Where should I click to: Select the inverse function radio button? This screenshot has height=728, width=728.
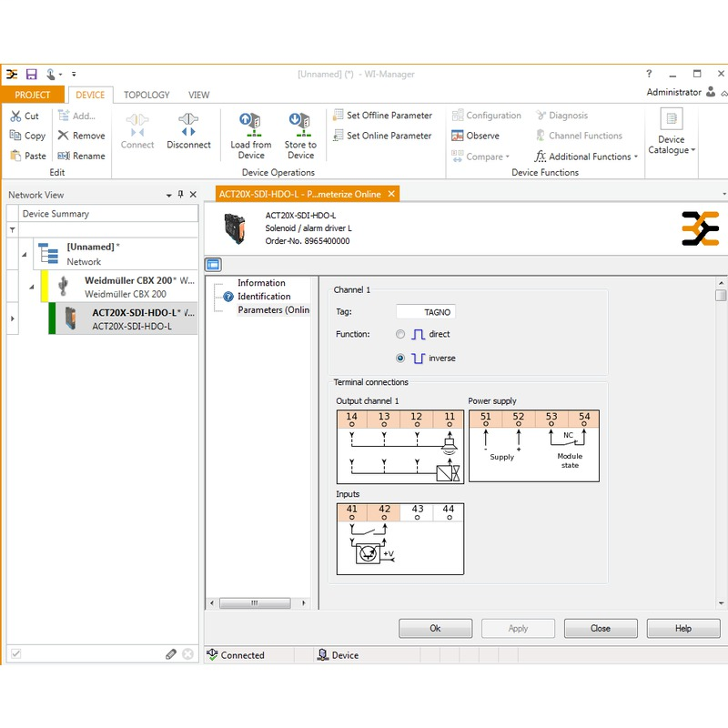[x=400, y=359]
